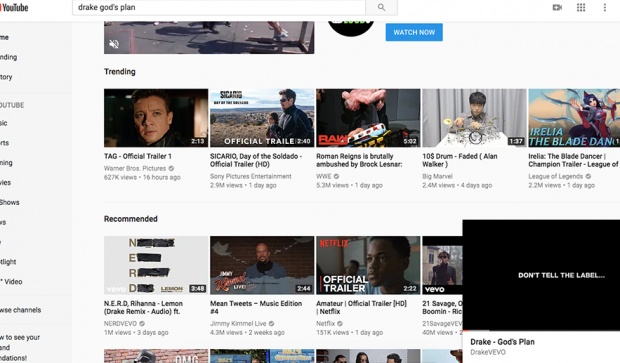This screenshot has height=363, width=620.
Task: Open Sony Pictures Entertainment channel
Action: [251, 176]
